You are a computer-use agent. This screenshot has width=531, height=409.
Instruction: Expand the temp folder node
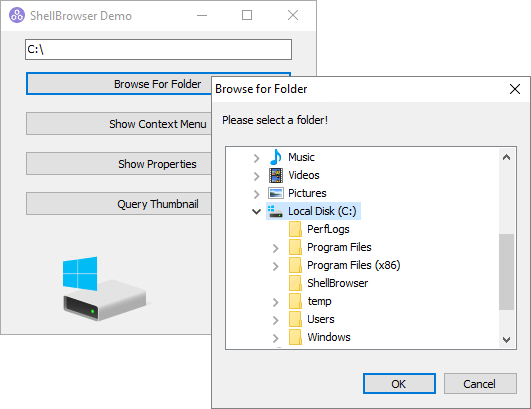(276, 302)
